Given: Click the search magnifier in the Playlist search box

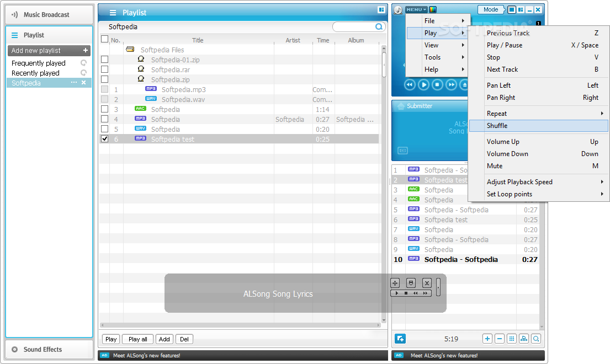Looking at the screenshot, I should pos(379,27).
